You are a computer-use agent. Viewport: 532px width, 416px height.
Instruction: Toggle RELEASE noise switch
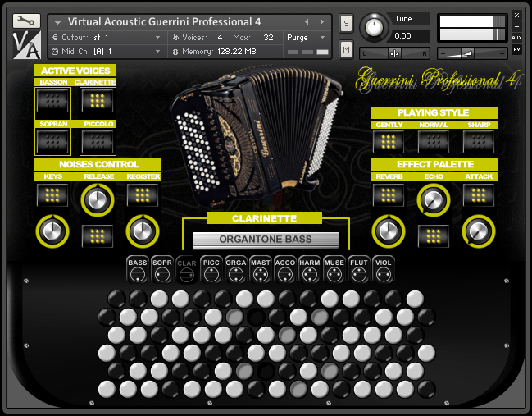point(98,236)
